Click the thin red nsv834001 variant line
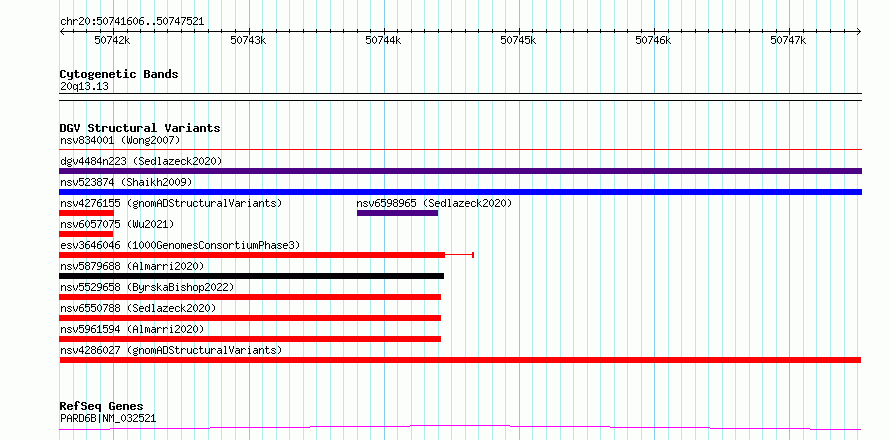This screenshot has height=440, width=890. [x=460, y=149]
